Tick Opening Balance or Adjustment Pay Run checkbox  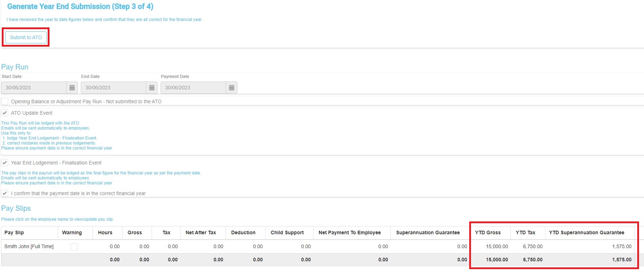[5, 101]
